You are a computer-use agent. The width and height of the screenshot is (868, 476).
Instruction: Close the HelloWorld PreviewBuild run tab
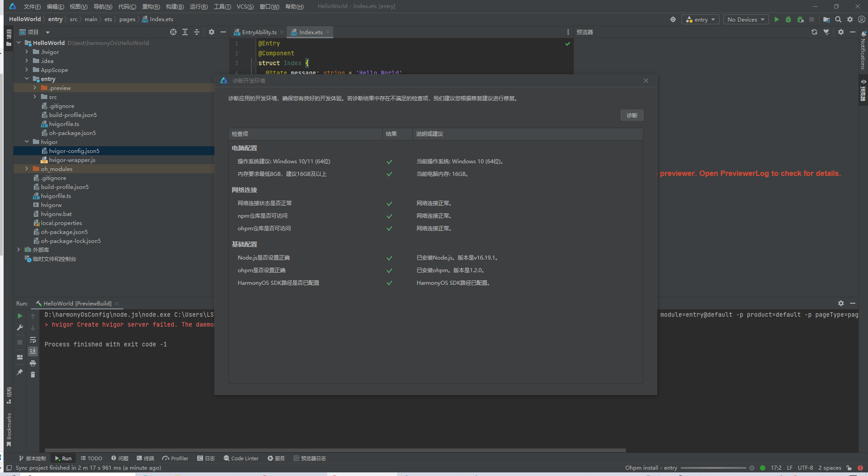coord(117,304)
